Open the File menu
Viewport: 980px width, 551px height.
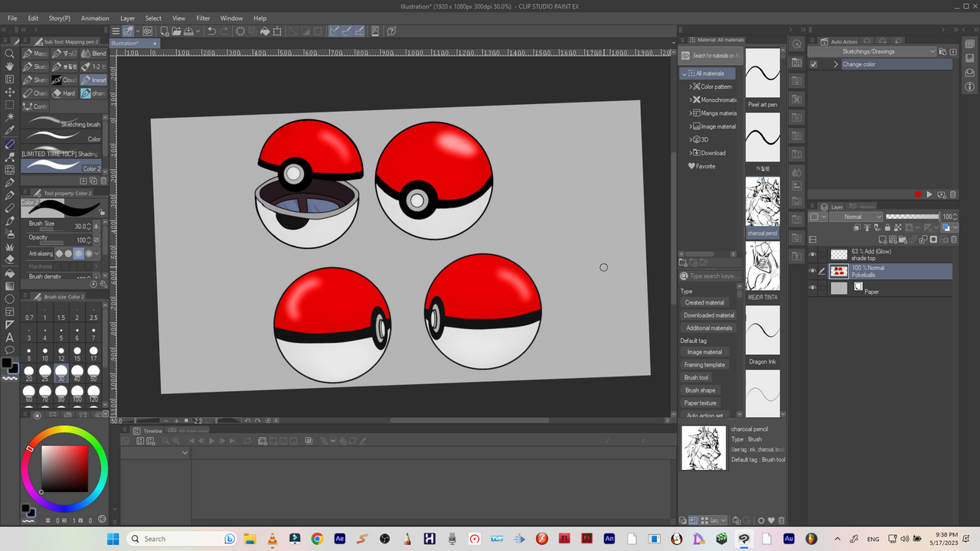click(12, 18)
